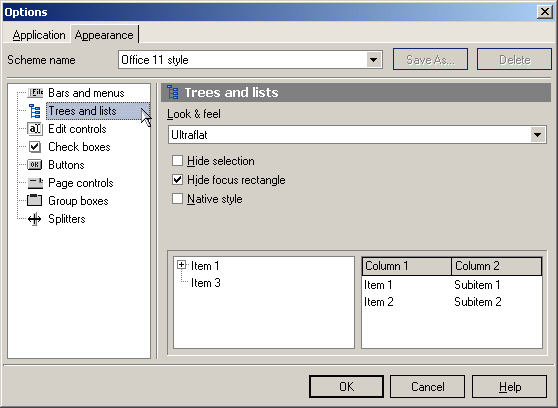
Task: Click the Column 2 header in preview list
Action: pos(496,266)
